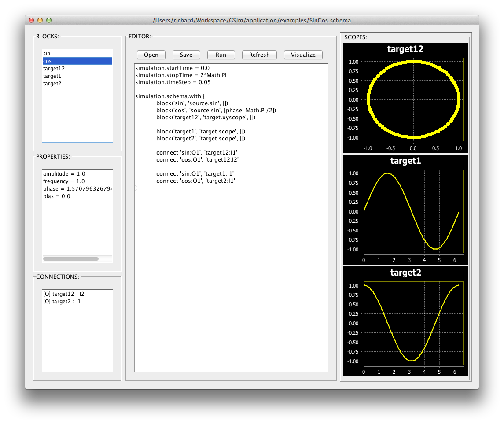The image size is (504, 424).
Task: Select target2 in the Blocks list
Action: (x=52, y=84)
